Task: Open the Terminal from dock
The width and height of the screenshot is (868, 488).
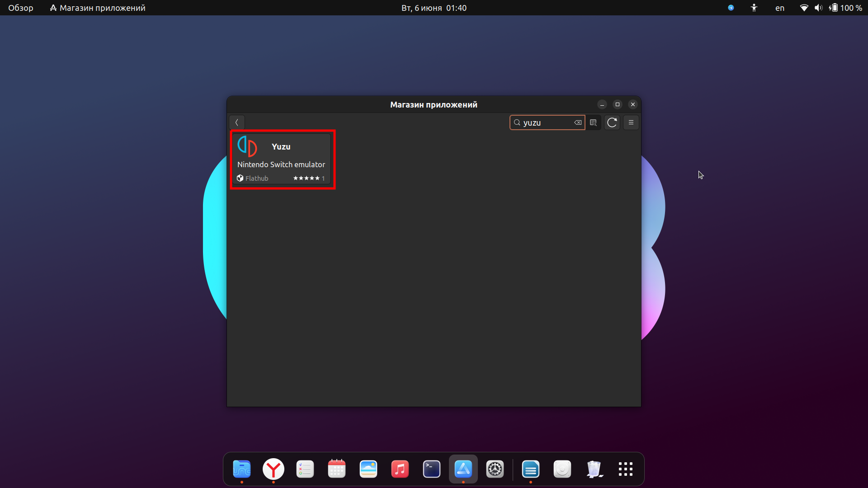Action: pos(432,469)
